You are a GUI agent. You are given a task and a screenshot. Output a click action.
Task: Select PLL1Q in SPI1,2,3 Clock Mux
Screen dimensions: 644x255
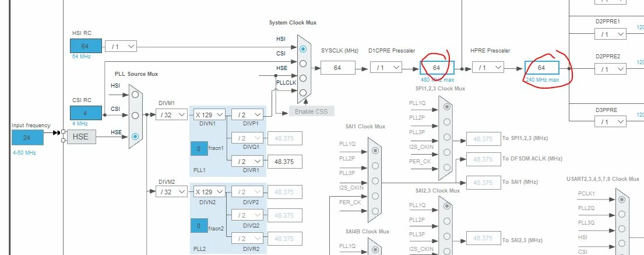447,107
